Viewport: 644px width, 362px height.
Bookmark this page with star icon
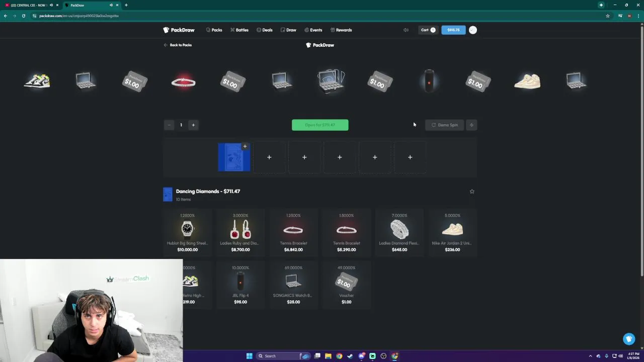pyautogui.click(x=608, y=16)
